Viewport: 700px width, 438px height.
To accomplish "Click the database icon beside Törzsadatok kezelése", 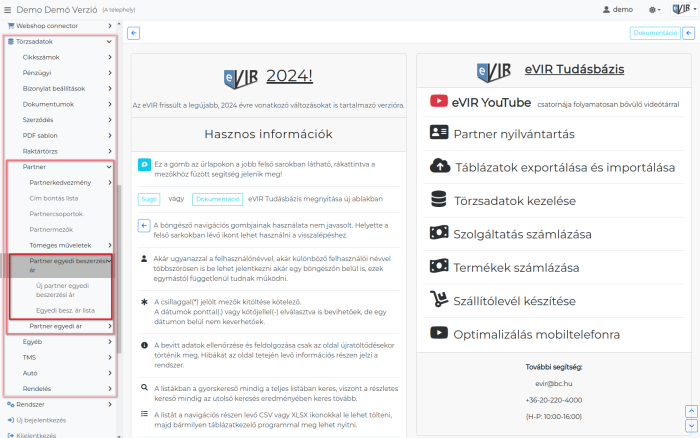I will click(x=438, y=200).
